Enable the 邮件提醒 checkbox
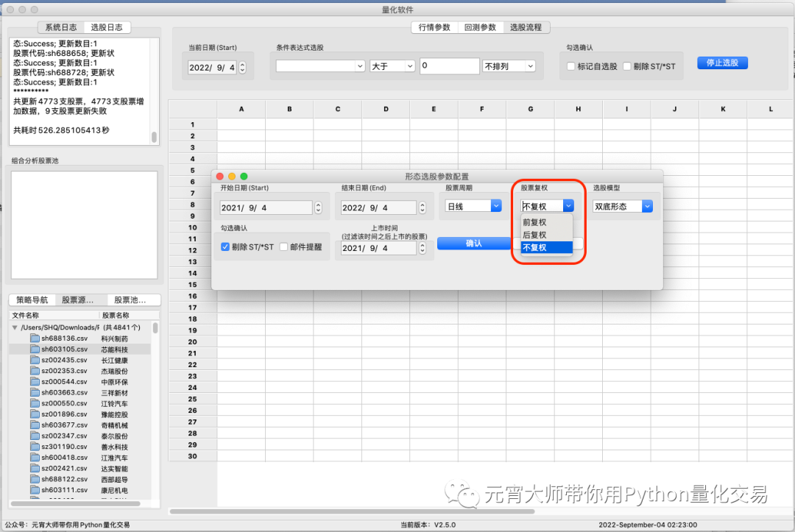This screenshot has width=795, height=532. click(283, 247)
